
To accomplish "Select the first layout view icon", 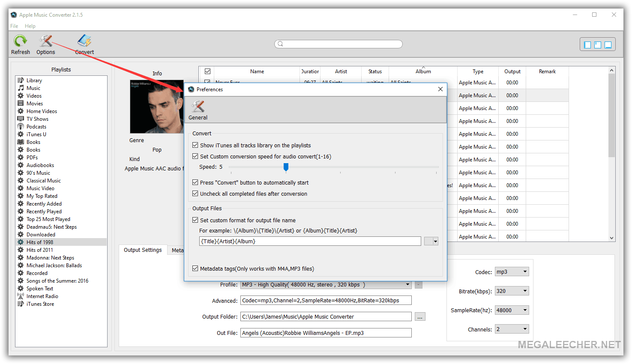I will click(587, 45).
